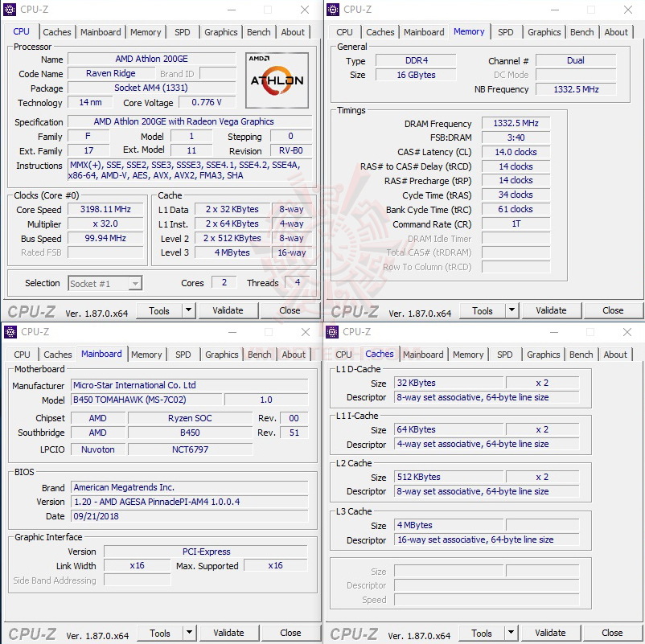Minimize the top-left CPU window

[x=232, y=10]
